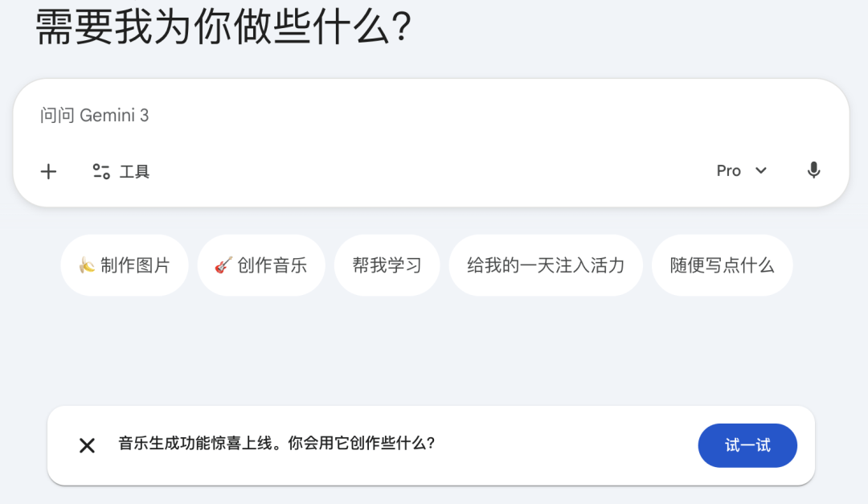
Task: Click the question mark ending the heading
Action: click(403, 28)
